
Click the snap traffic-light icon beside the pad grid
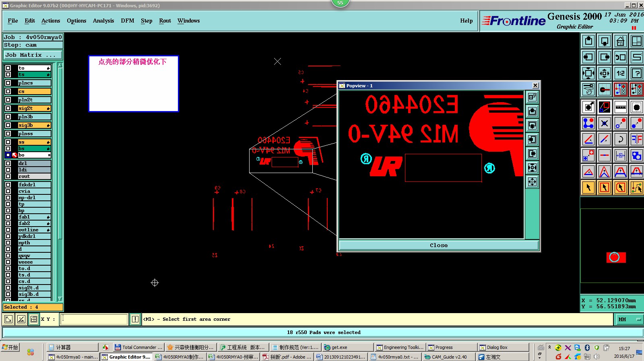tap(621, 89)
